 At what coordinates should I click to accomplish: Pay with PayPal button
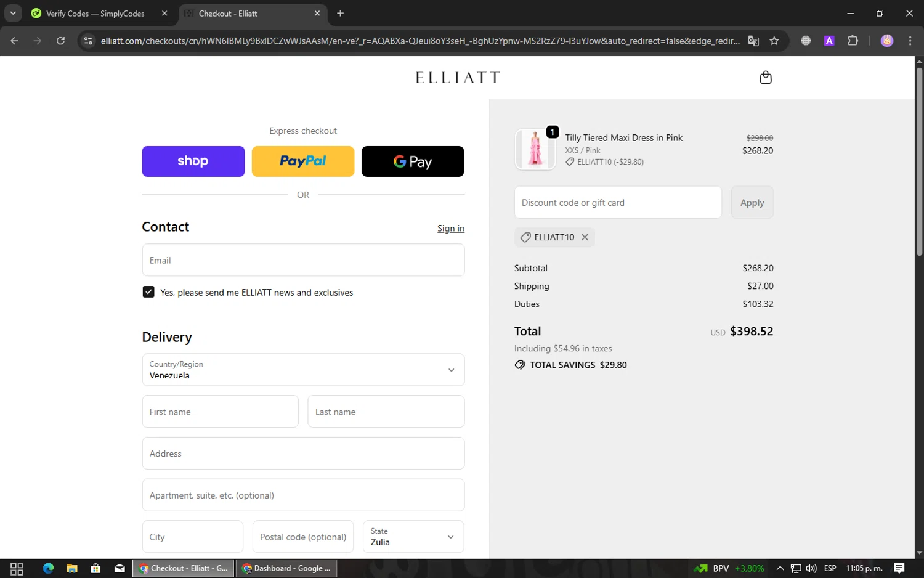tap(303, 161)
